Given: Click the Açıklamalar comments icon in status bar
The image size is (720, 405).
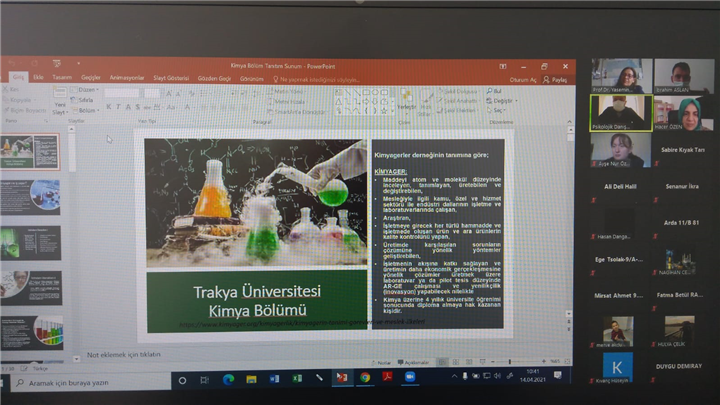Looking at the screenshot, I should (x=400, y=362).
